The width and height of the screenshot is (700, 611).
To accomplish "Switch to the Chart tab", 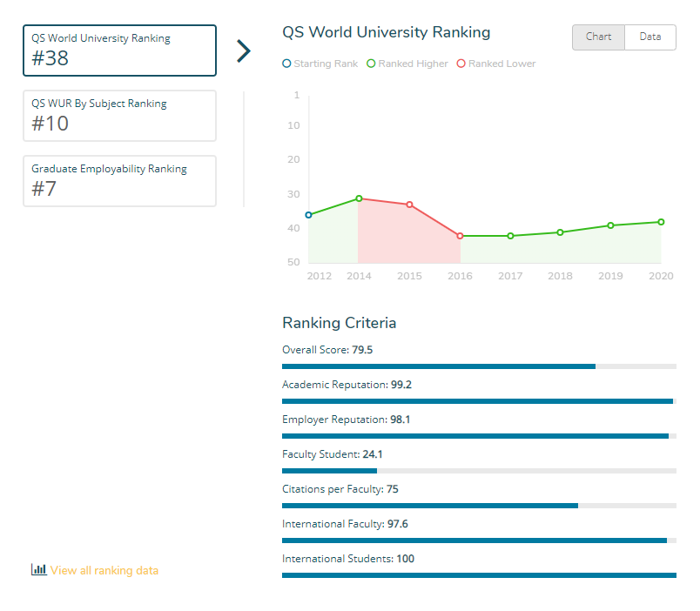I will tap(599, 37).
